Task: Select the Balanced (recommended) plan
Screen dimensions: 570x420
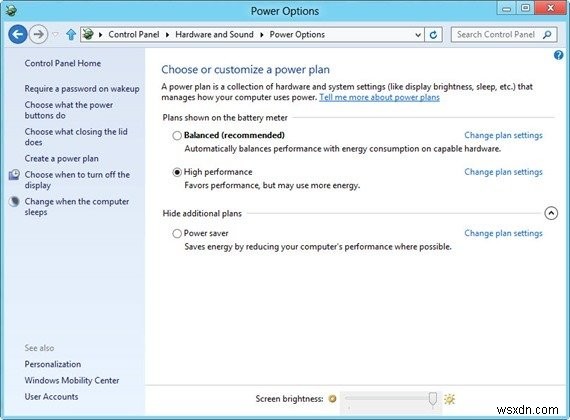Action: click(177, 136)
